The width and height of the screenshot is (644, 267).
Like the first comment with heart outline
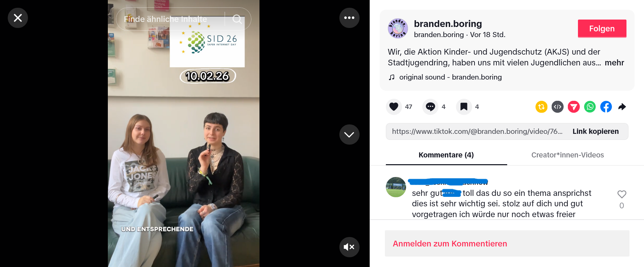pyautogui.click(x=622, y=194)
